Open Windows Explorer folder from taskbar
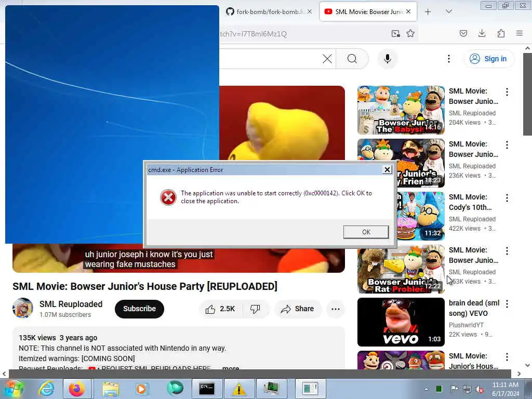 [110, 389]
